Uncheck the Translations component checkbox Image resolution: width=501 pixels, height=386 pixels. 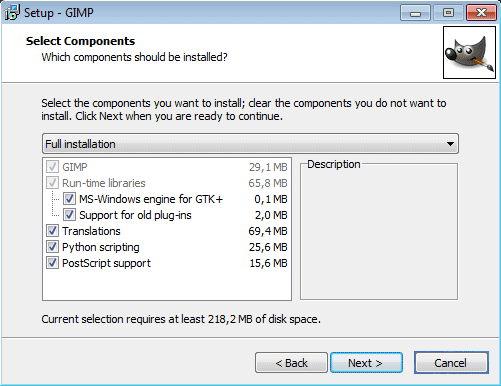coord(52,231)
